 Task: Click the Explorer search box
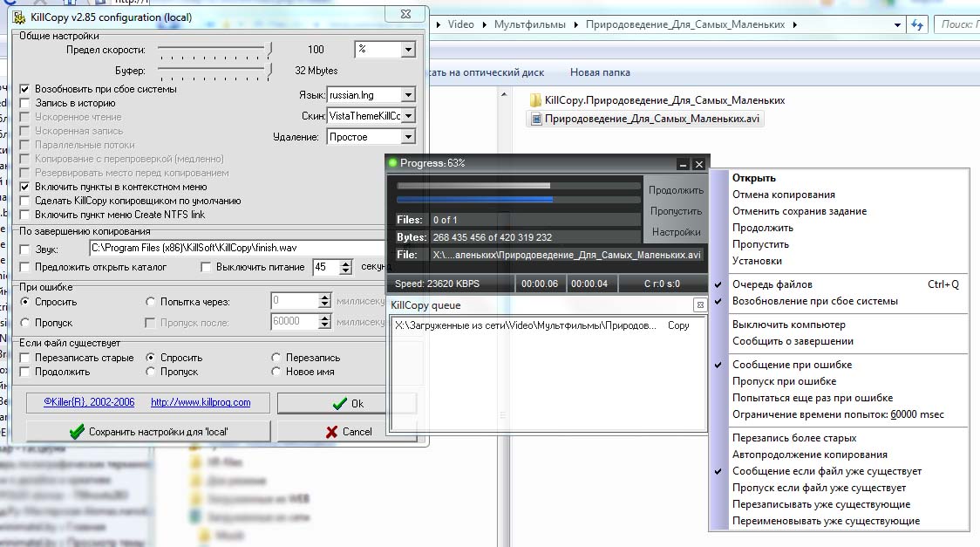tap(958, 24)
